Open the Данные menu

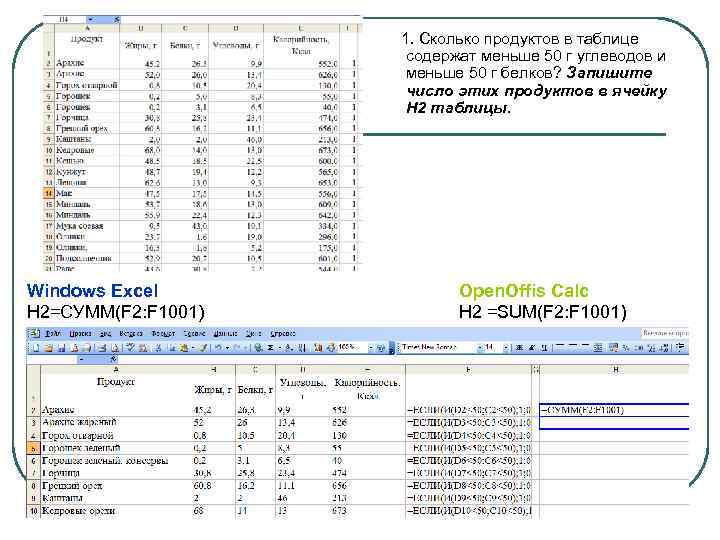click(x=225, y=334)
